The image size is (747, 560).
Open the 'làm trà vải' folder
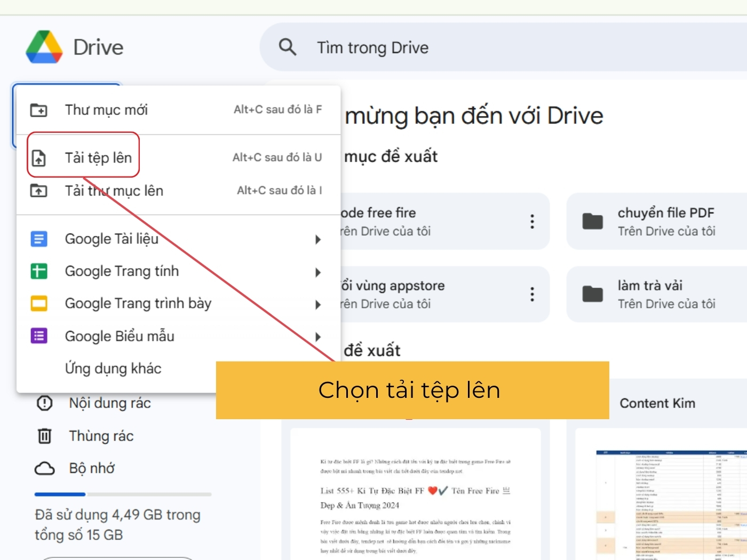pyautogui.click(x=657, y=294)
